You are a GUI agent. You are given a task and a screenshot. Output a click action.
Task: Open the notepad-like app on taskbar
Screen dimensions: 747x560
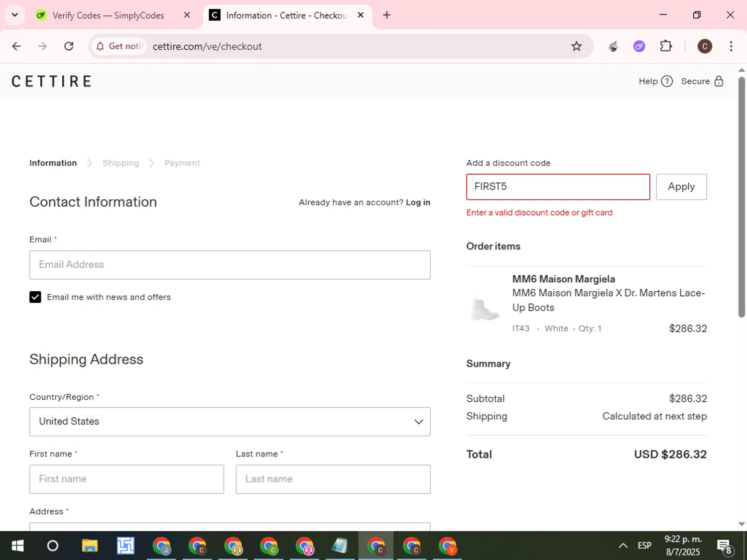pos(340,546)
